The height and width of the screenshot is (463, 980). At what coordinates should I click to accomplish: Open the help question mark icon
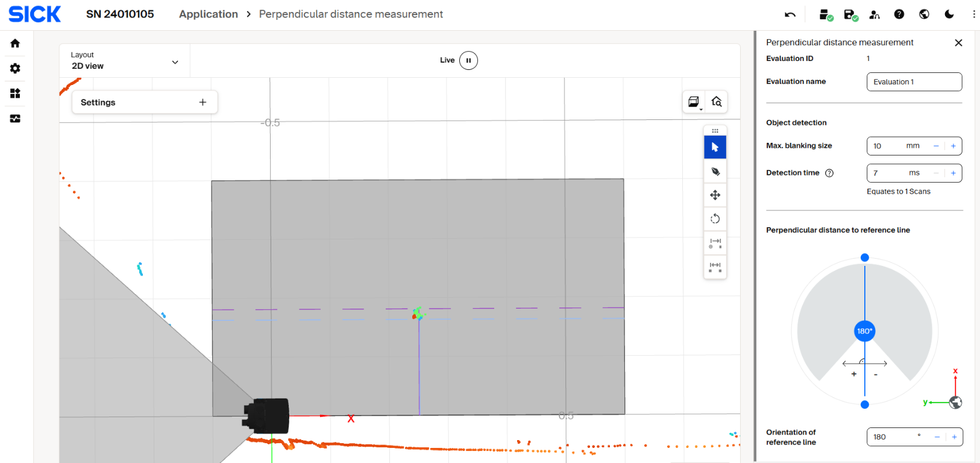click(899, 14)
